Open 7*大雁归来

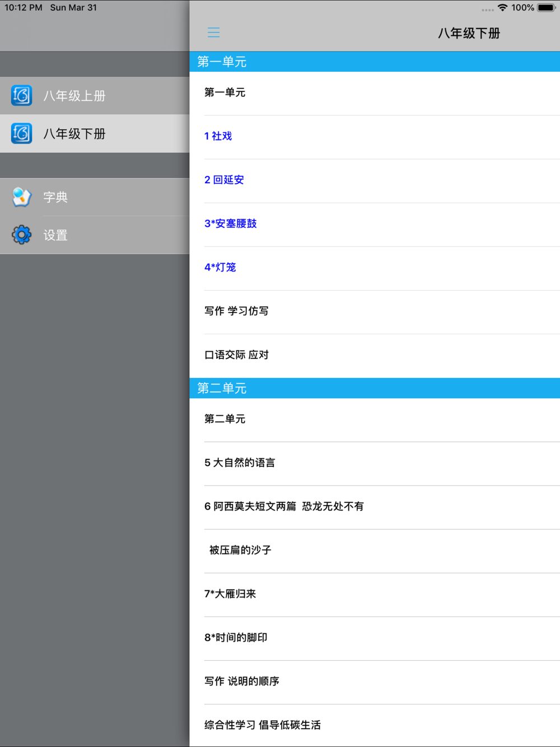[375, 595]
